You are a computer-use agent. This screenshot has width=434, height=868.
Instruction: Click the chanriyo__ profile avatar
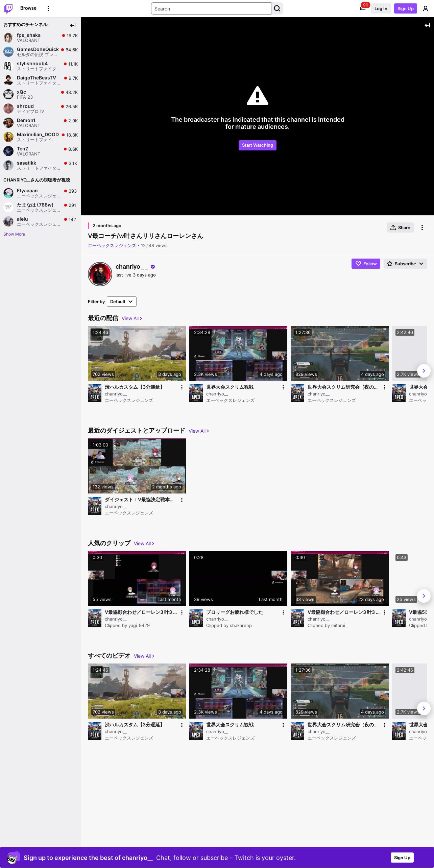point(100,274)
